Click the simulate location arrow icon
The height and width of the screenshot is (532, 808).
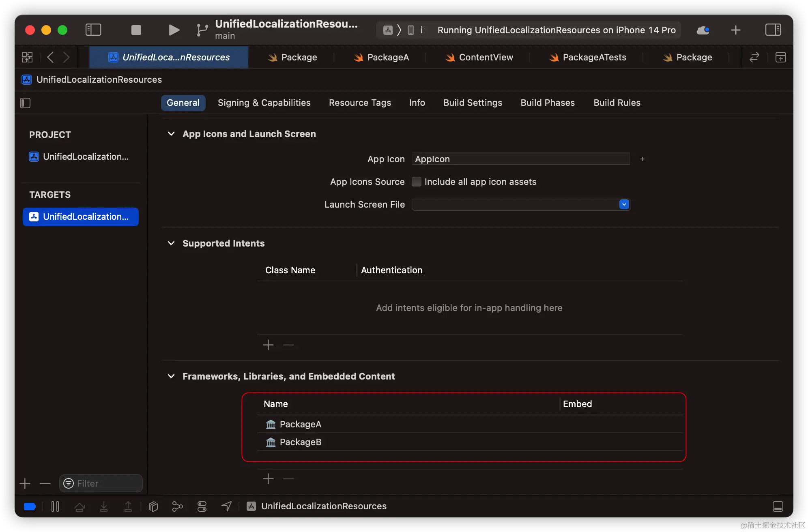226,506
